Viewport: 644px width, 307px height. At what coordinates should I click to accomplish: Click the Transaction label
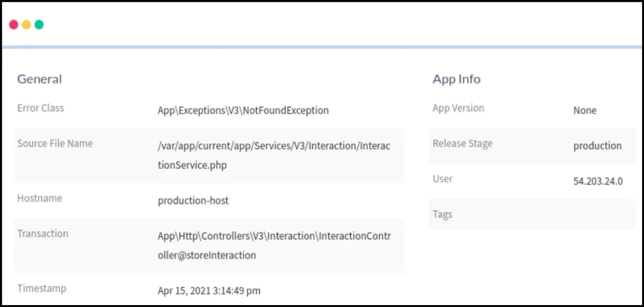coord(43,233)
